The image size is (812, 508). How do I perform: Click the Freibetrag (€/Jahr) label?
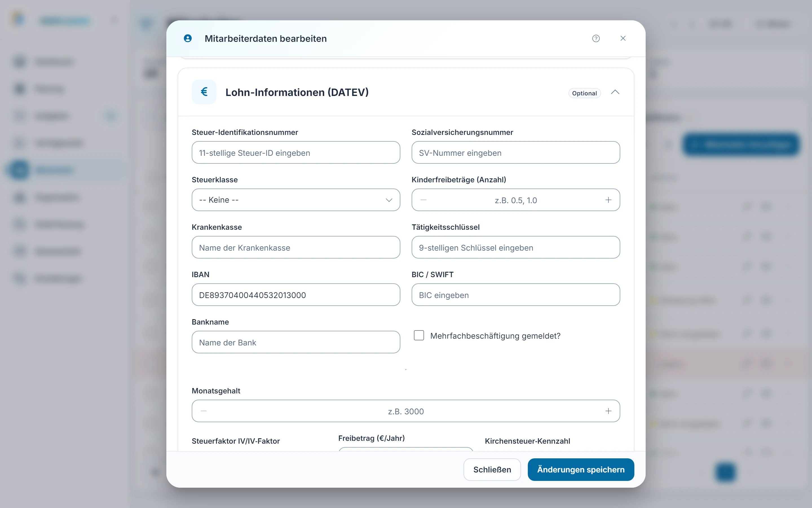[371, 438]
